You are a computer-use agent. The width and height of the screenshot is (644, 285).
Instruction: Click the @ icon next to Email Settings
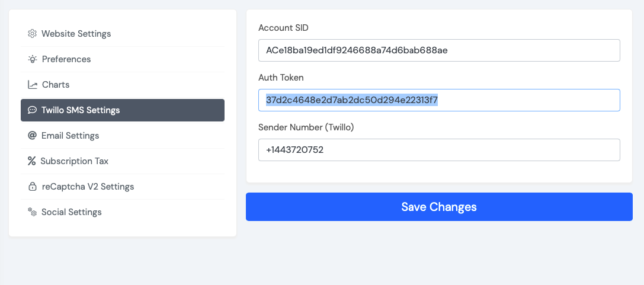[32, 136]
